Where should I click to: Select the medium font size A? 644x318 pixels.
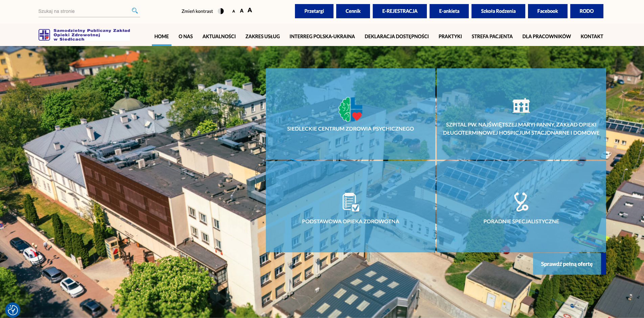(x=241, y=11)
